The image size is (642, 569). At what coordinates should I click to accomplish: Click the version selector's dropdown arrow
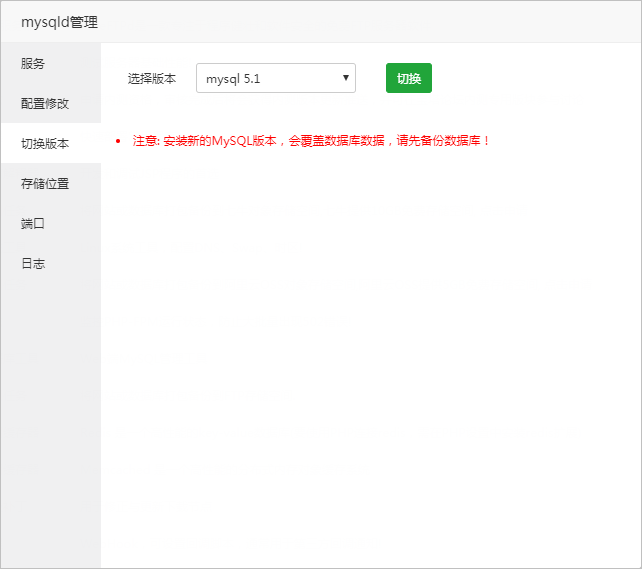[345, 78]
